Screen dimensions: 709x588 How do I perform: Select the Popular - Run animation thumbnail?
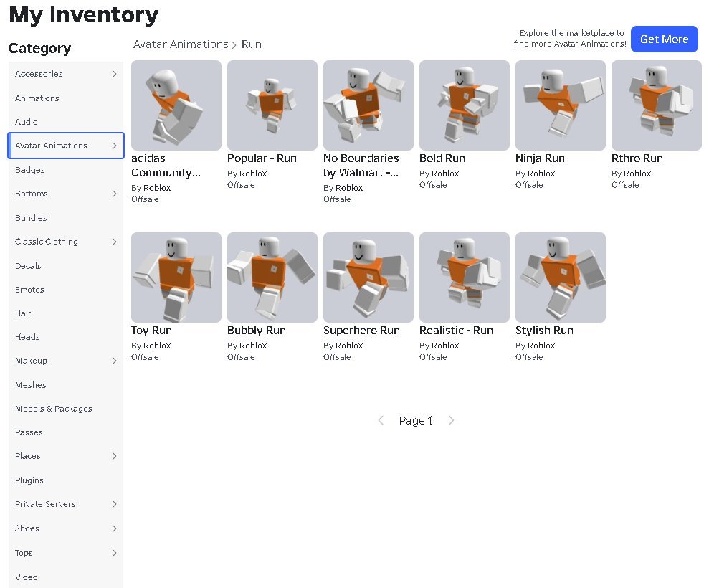tap(272, 105)
